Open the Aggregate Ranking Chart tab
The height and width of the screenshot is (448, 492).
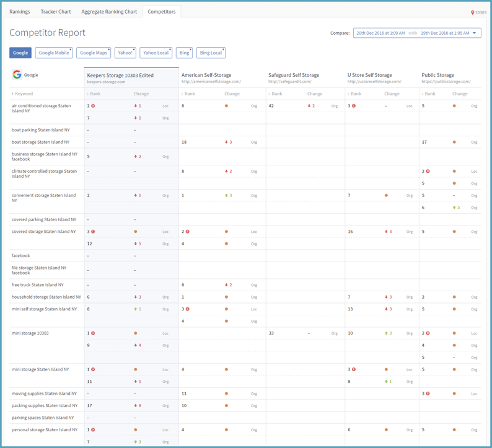109,12
